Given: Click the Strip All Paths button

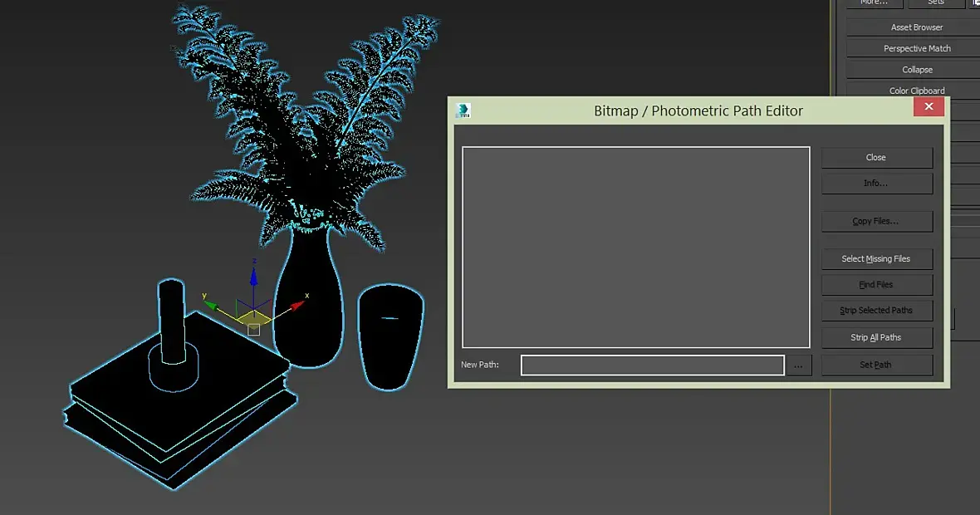Looking at the screenshot, I should [876, 337].
